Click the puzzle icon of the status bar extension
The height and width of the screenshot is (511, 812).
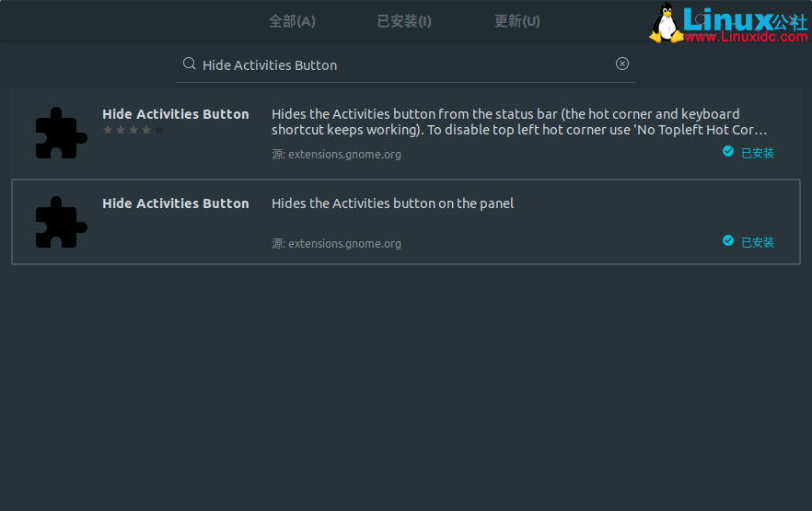[x=61, y=134]
